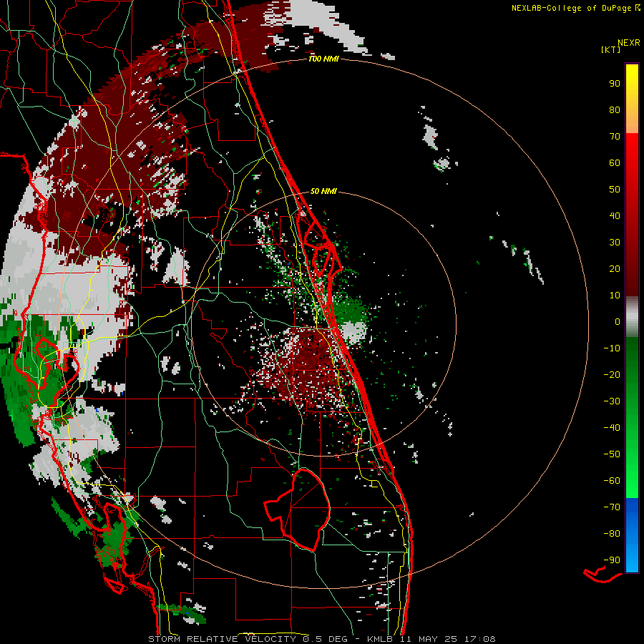
Task: Click the -70 value on the velocity scale
Action: click(612, 507)
